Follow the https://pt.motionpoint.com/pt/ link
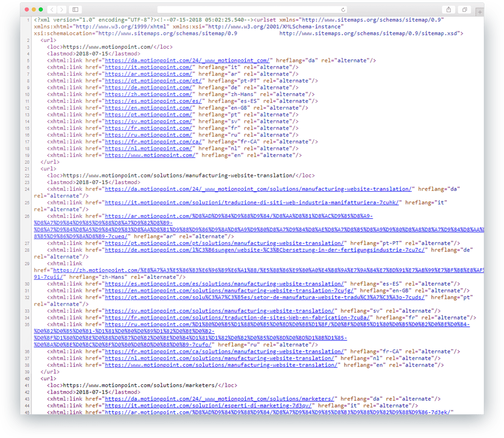This screenshot has width=504, height=438. pos(153,81)
